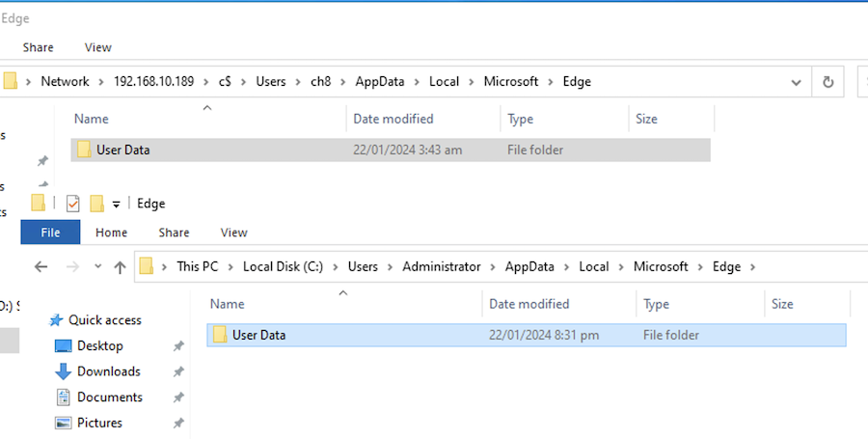The height and width of the screenshot is (439, 868).
Task: Select the Quick access star entry
Action: (x=105, y=320)
